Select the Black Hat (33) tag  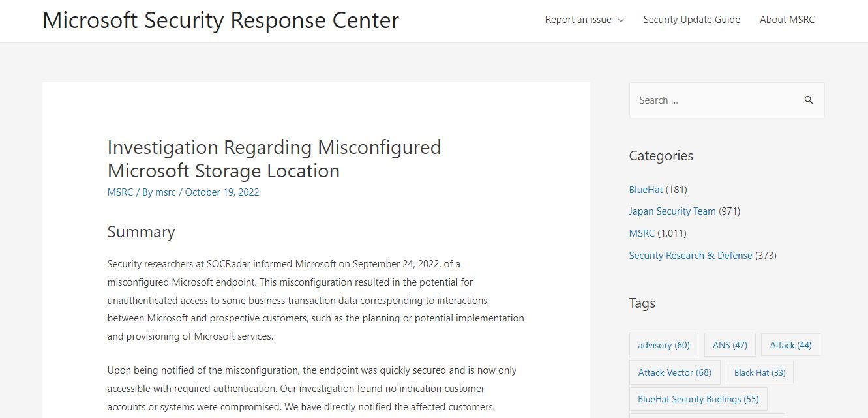[759, 372]
